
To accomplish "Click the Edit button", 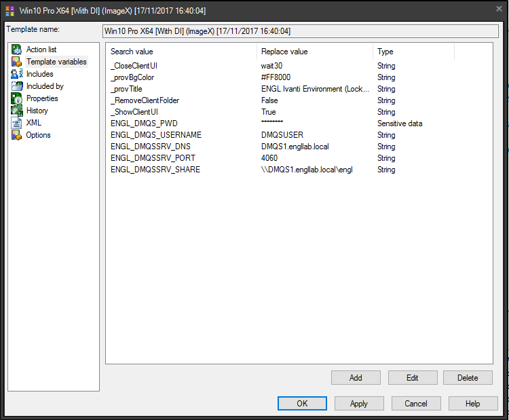I will [x=413, y=378].
